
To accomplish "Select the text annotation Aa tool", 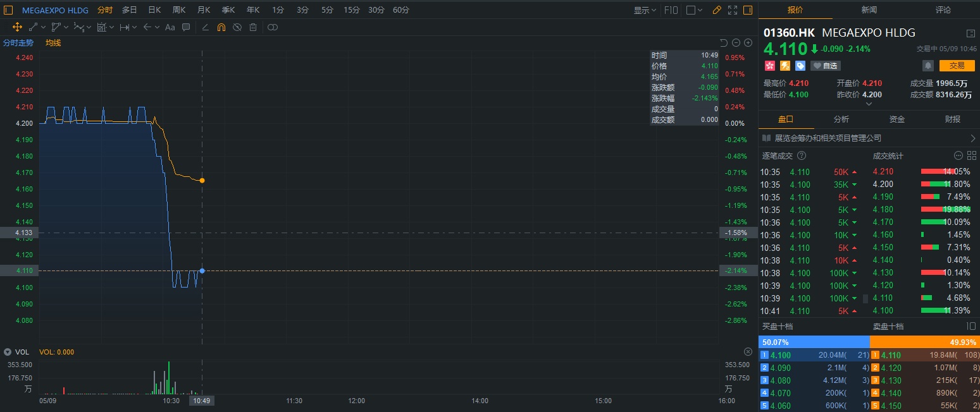I will point(170,27).
